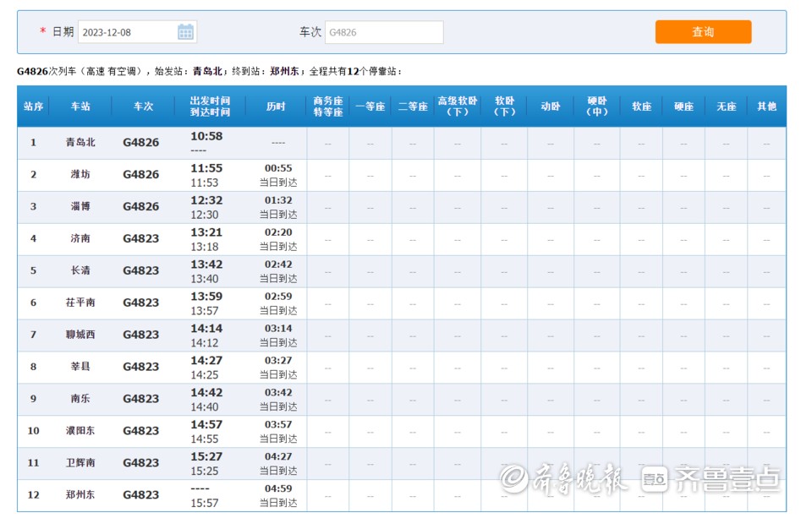The width and height of the screenshot is (812, 529).
Task: Click train number G4823 in 长清 row
Action: click(x=141, y=271)
